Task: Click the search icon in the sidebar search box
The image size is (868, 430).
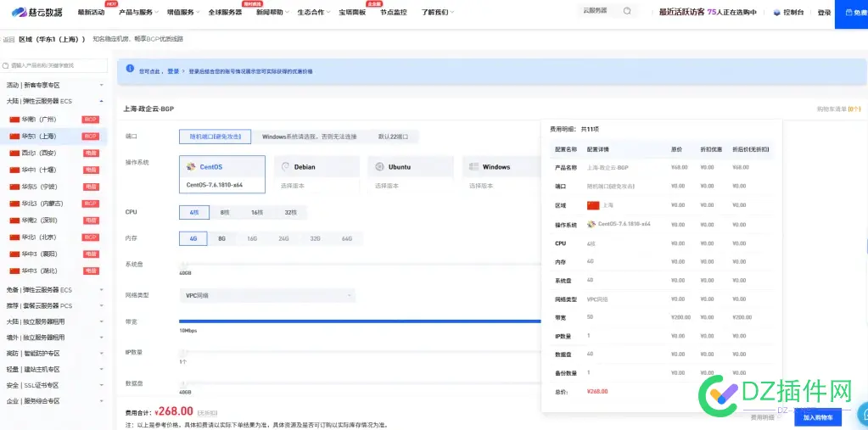Action: pyautogui.click(x=6, y=65)
